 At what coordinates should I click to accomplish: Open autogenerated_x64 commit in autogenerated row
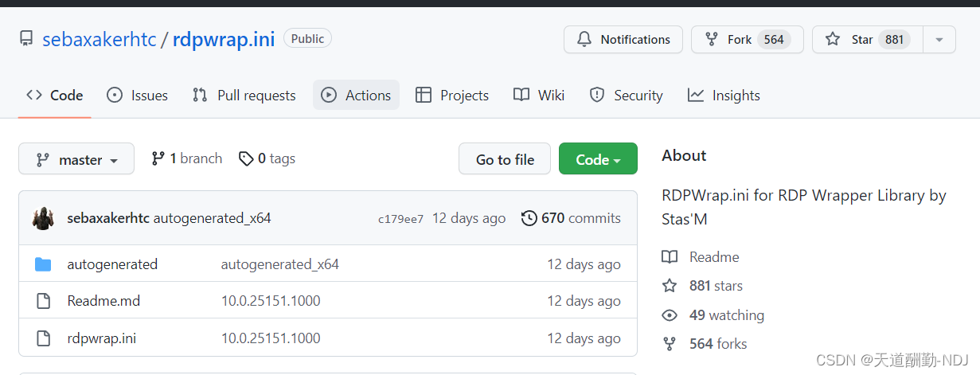pyautogui.click(x=280, y=264)
